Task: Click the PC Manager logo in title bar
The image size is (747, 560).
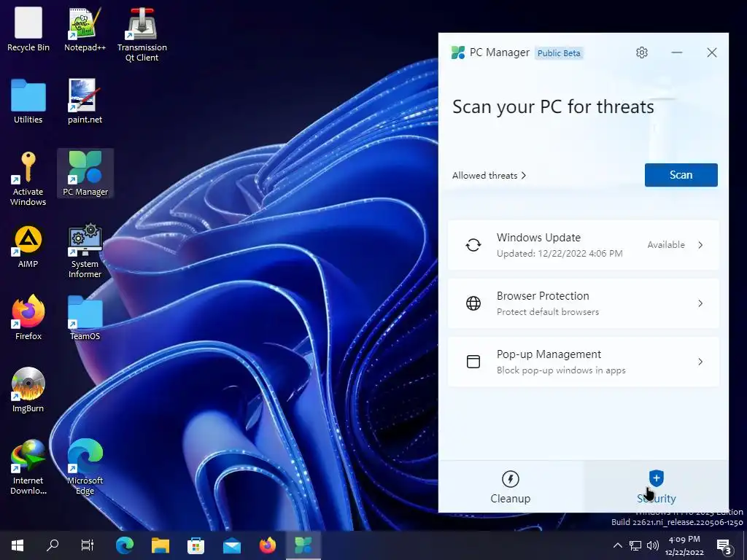Action: pos(458,52)
